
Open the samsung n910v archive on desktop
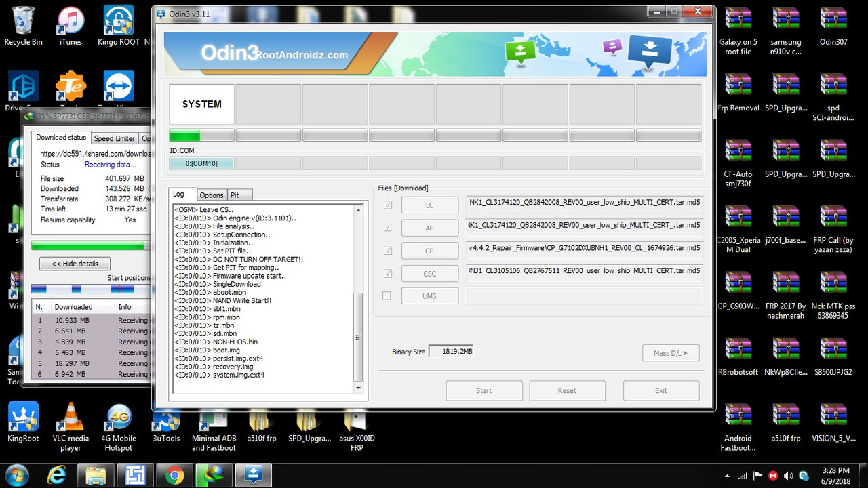click(785, 30)
